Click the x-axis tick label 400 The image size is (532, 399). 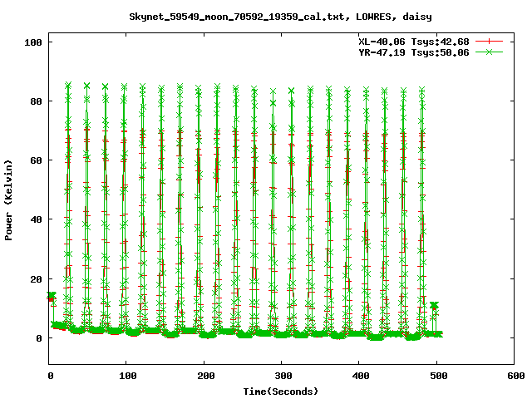tap(361, 376)
